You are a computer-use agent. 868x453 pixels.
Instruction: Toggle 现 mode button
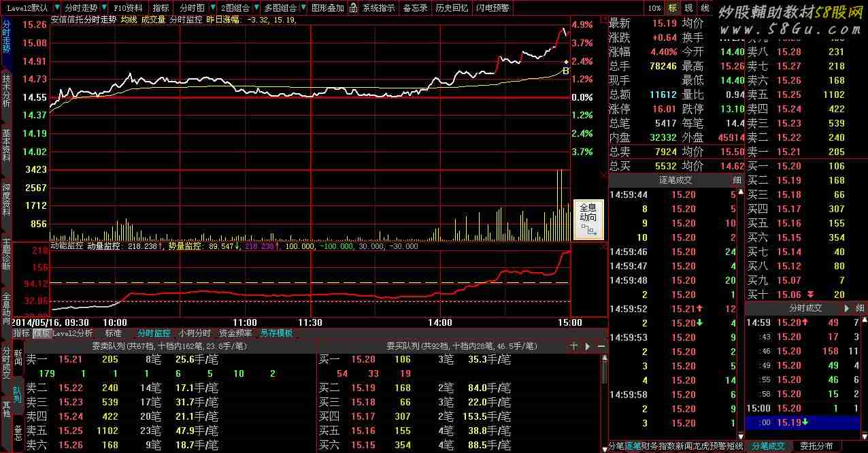(x=688, y=7)
